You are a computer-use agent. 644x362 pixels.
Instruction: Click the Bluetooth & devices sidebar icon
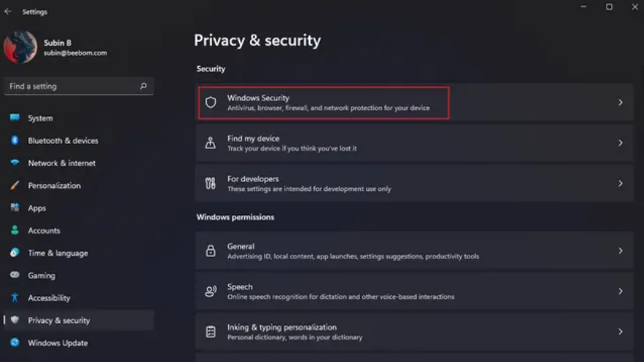pyautogui.click(x=15, y=140)
